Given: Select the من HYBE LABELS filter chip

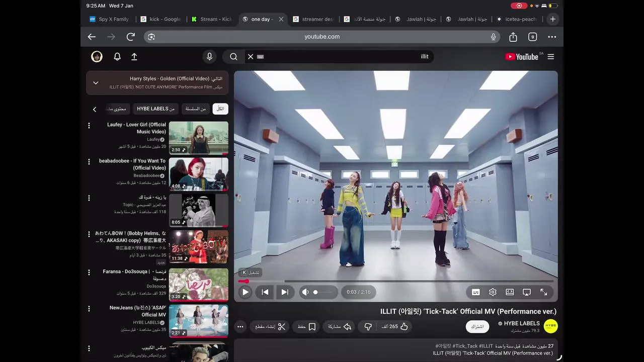Looking at the screenshot, I should [156, 109].
